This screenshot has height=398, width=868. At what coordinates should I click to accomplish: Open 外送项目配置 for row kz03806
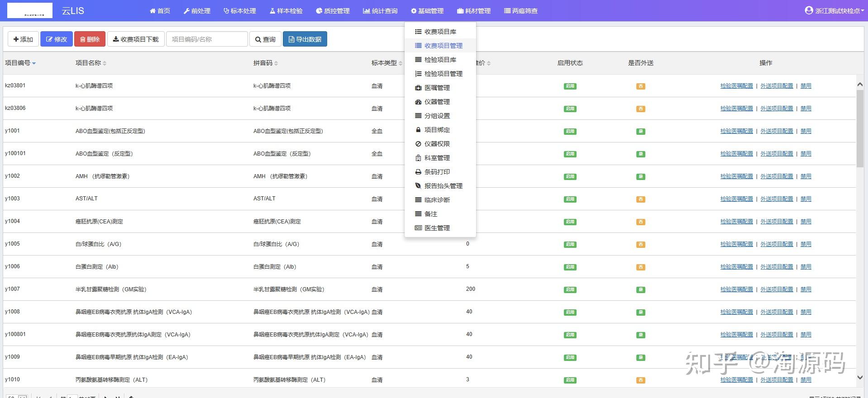tap(777, 109)
